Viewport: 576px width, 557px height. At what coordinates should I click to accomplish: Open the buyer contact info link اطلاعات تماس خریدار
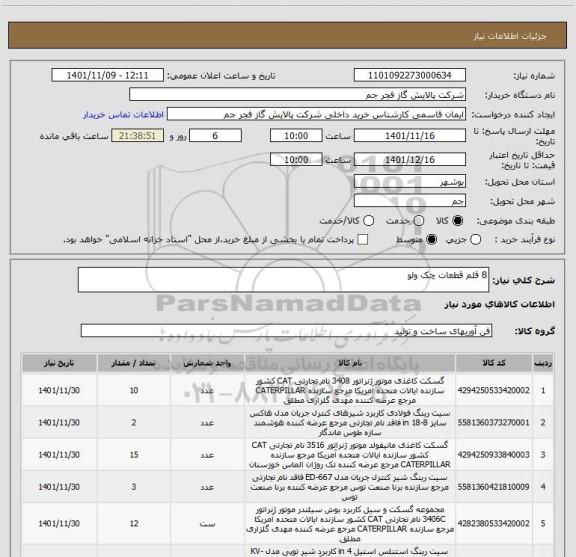point(123,115)
